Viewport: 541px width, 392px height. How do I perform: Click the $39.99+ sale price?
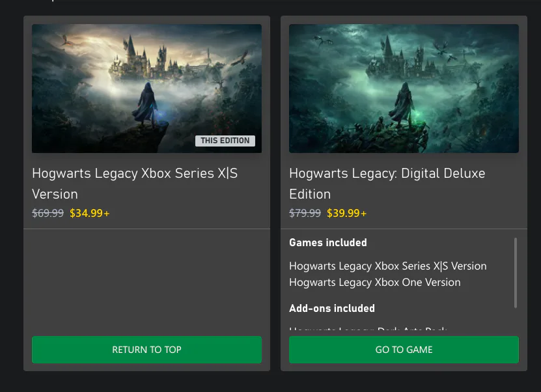pyautogui.click(x=346, y=213)
